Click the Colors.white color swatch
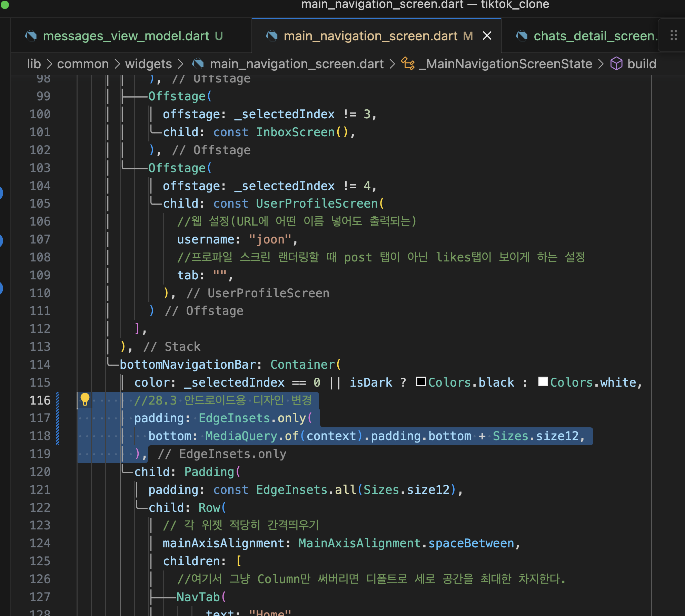Image resolution: width=685 pixels, height=616 pixels. (543, 381)
